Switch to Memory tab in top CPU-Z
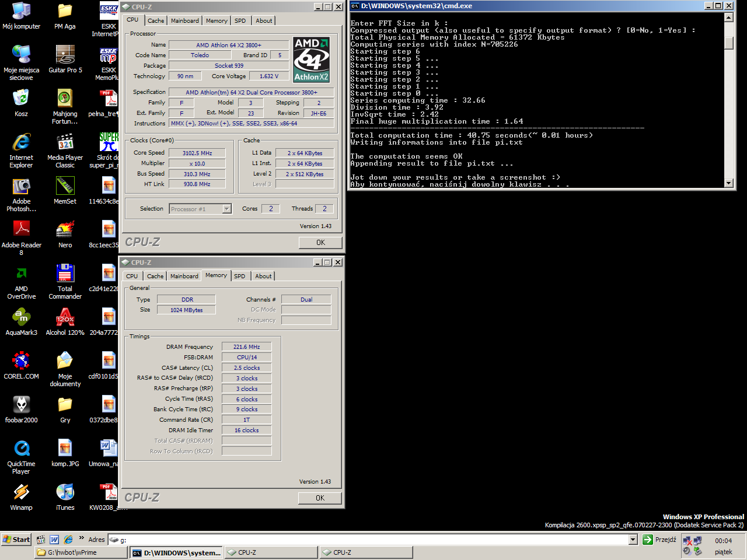The height and width of the screenshot is (560, 747). click(x=217, y=20)
